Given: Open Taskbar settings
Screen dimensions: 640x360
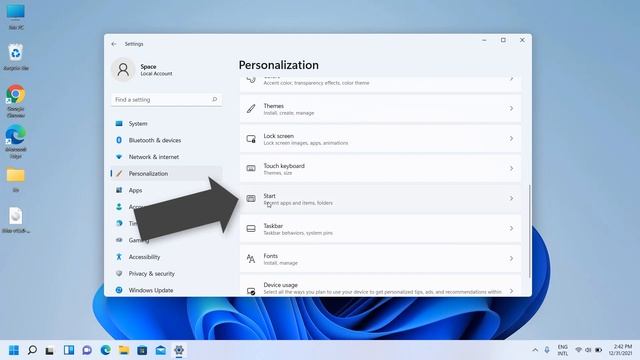Looking at the screenshot, I should 380,229.
